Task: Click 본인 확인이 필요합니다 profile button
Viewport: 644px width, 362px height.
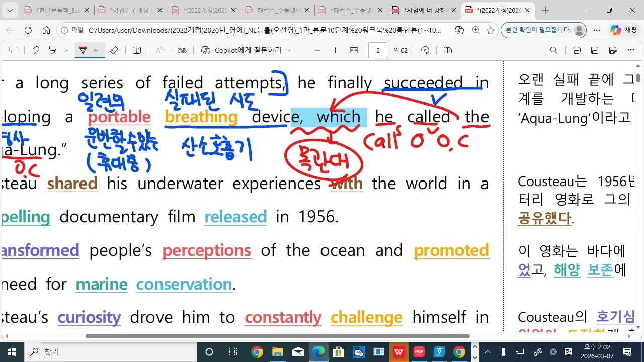Action: tap(544, 30)
